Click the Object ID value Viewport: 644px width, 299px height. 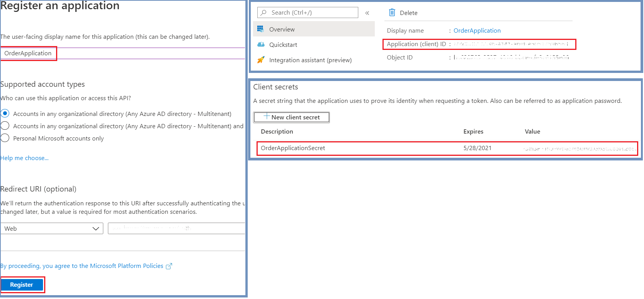[x=511, y=58]
